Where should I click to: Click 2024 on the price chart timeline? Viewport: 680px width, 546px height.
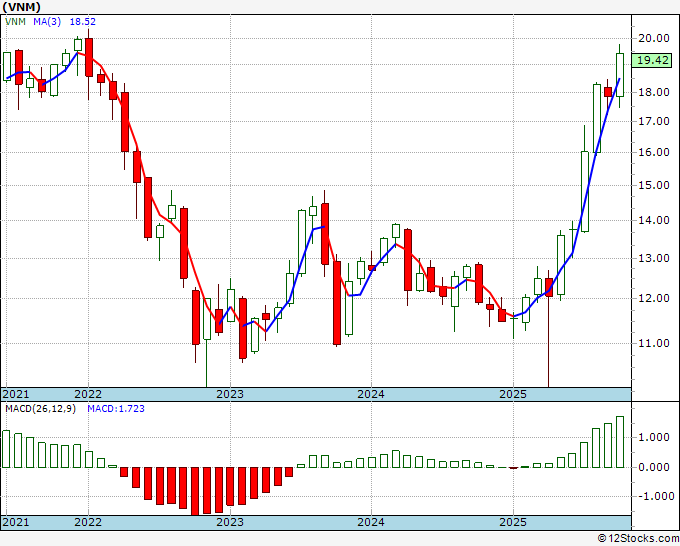tap(371, 394)
